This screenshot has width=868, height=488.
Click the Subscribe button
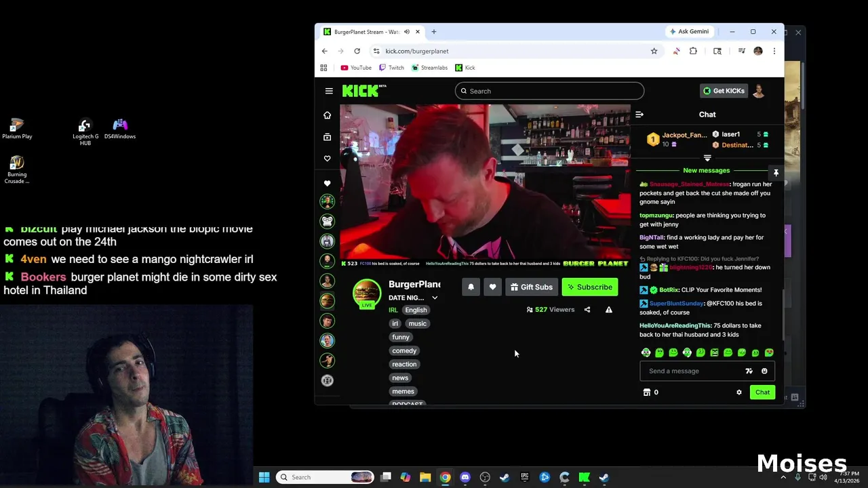pyautogui.click(x=590, y=287)
